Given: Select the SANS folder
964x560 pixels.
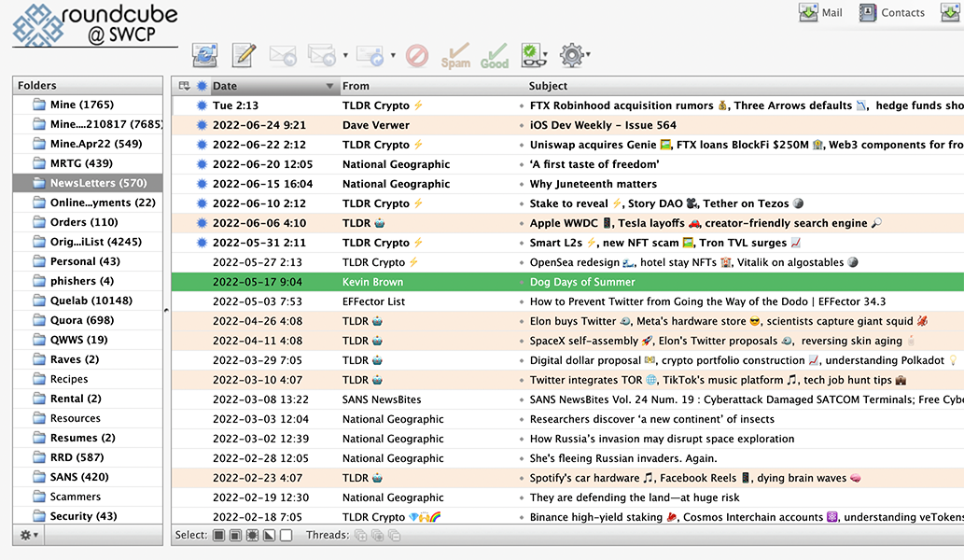Looking at the screenshot, I should 78,477.
